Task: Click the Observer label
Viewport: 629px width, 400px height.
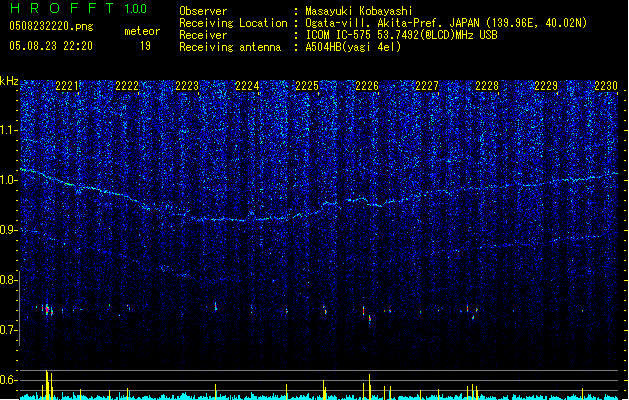Action: click(203, 11)
